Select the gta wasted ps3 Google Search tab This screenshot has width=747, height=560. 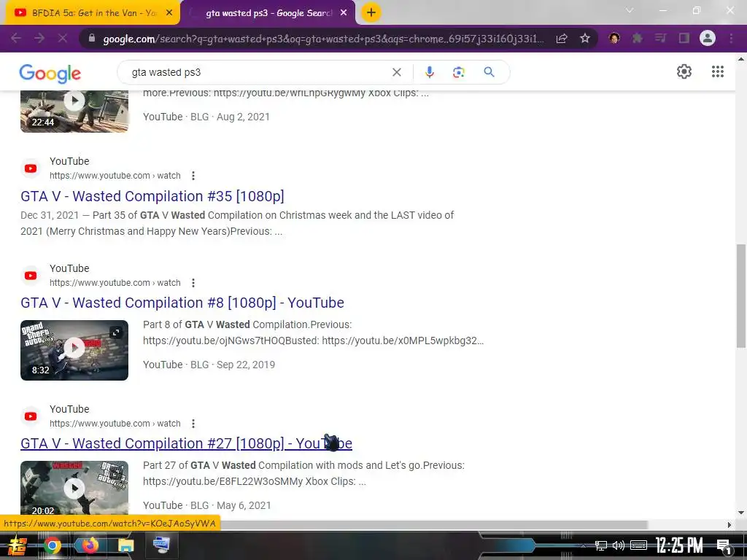268,13
